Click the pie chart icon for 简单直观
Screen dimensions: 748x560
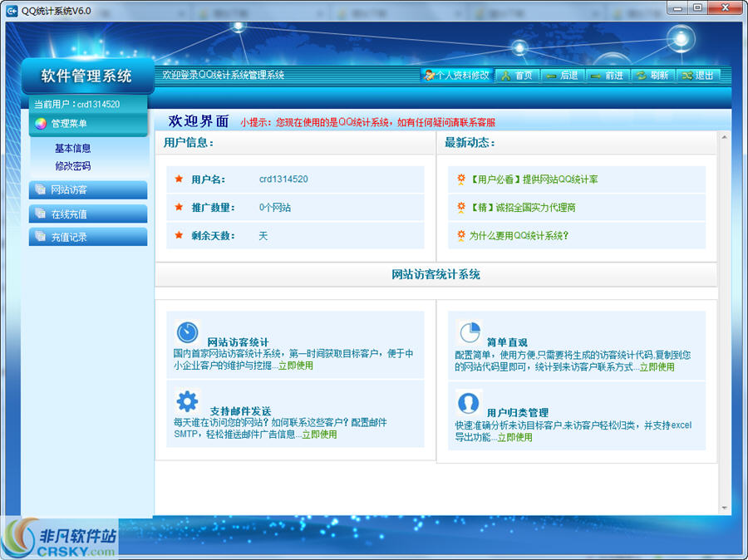coord(470,332)
